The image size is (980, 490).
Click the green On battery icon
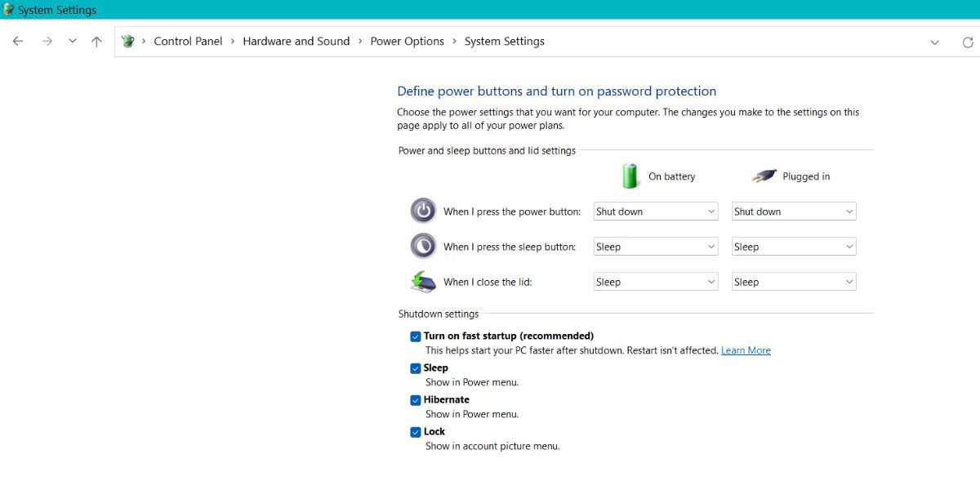pos(630,176)
